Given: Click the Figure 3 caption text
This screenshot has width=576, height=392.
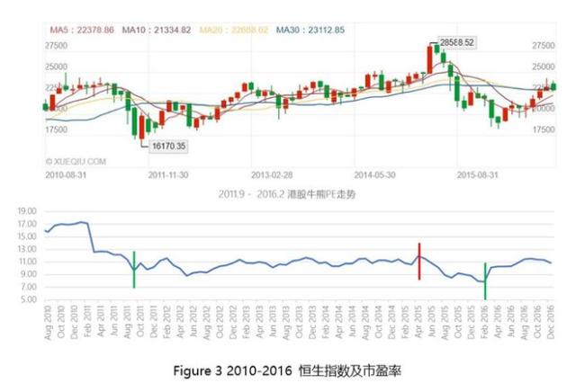Looking at the screenshot, I should coord(287,371).
